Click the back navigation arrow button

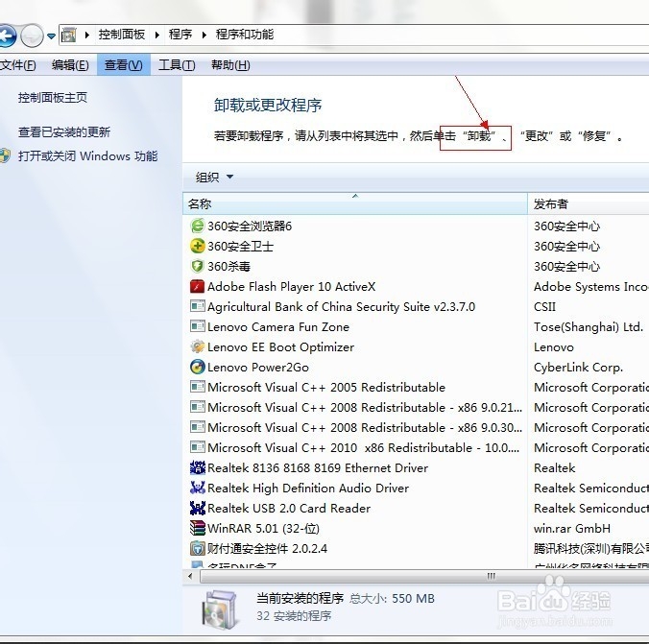(7, 36)
